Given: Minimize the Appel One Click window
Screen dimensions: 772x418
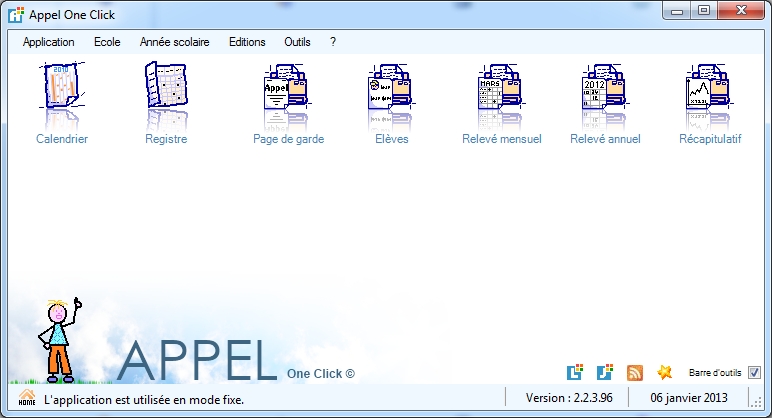Looking at the screenshot, I should [x=676, y=11].
